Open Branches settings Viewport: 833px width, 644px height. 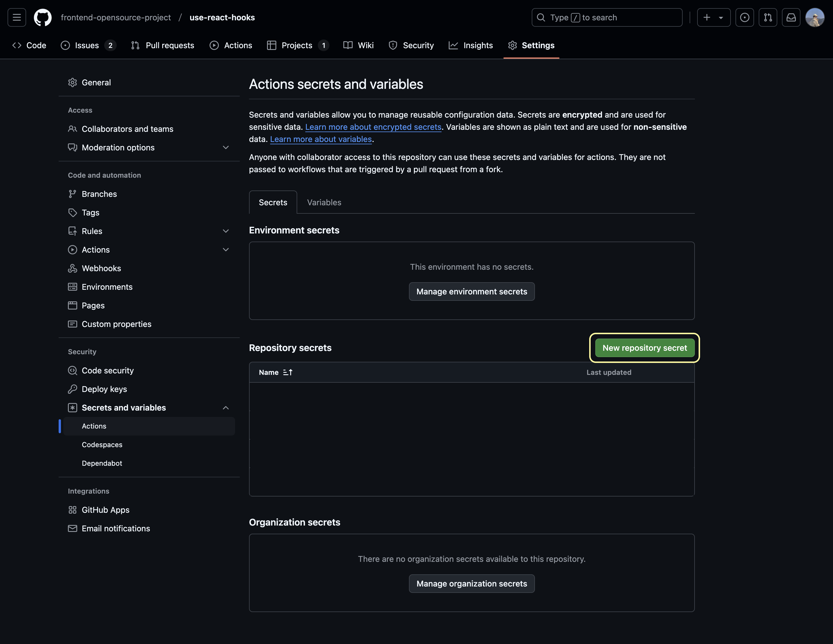pyautogui.click(x=149, y=194)
